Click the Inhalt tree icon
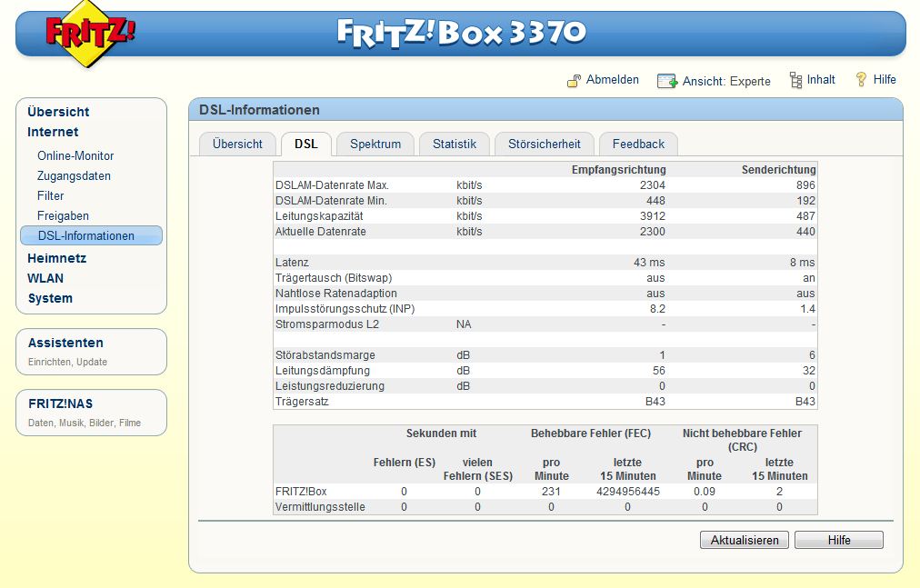Viewport: 920px width, 588px height. (795, 80)
